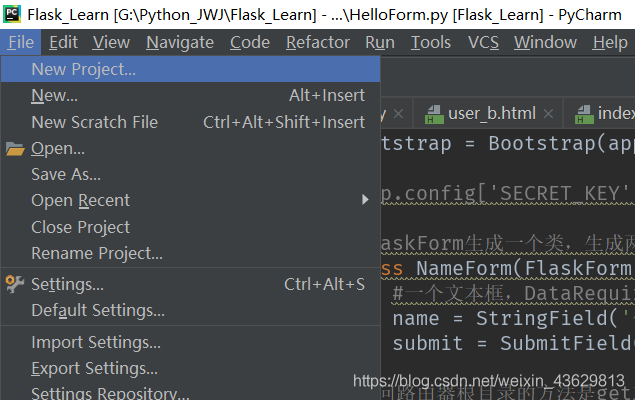The height and width of the screenshot is (400, 635).
Task: Open the Edit menu
Action: click(63, 42)
